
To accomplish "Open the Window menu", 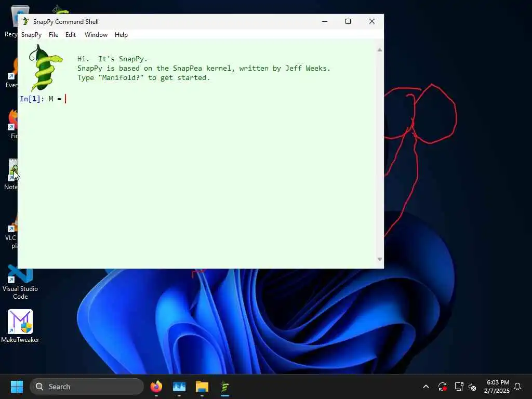I will coord(96,35).
